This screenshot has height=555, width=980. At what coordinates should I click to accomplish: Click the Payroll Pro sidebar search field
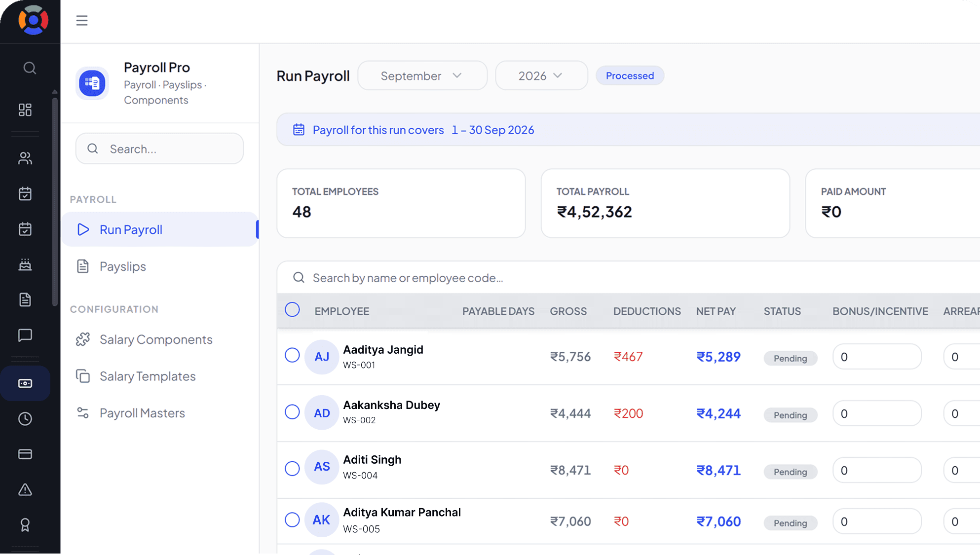pyautogui.click(x=159, y=148)
